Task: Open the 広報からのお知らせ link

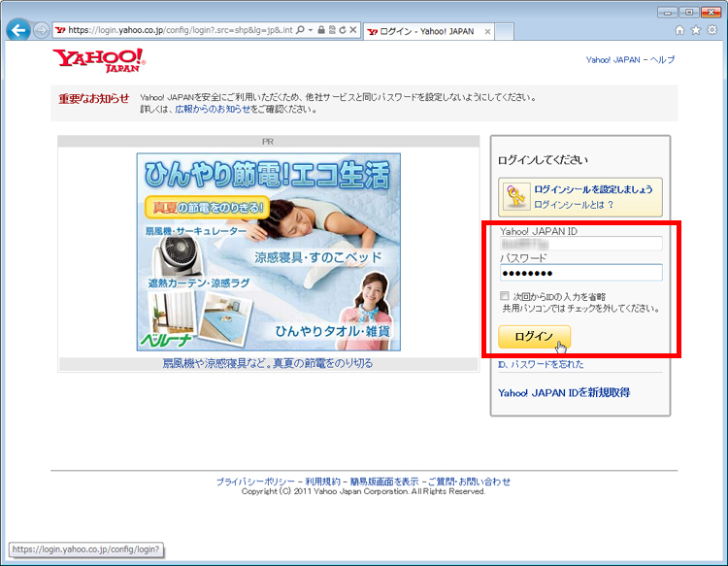Action: point(213,110)
